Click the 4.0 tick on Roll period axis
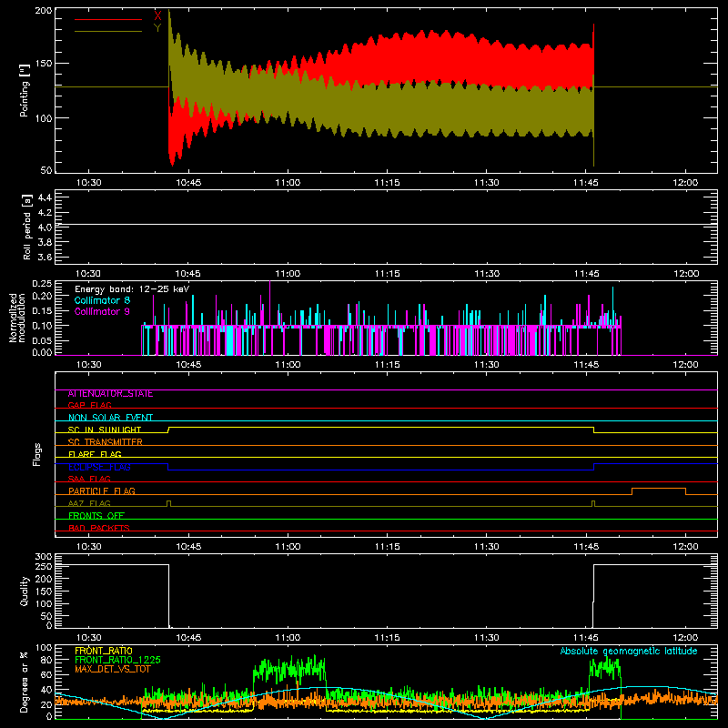The width and height of the screenshot is (728, 728). 45,227
